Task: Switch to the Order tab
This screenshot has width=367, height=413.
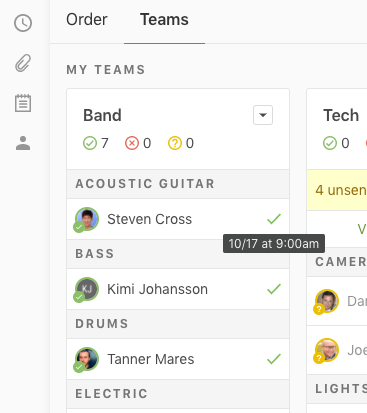Action: (87, 19)
